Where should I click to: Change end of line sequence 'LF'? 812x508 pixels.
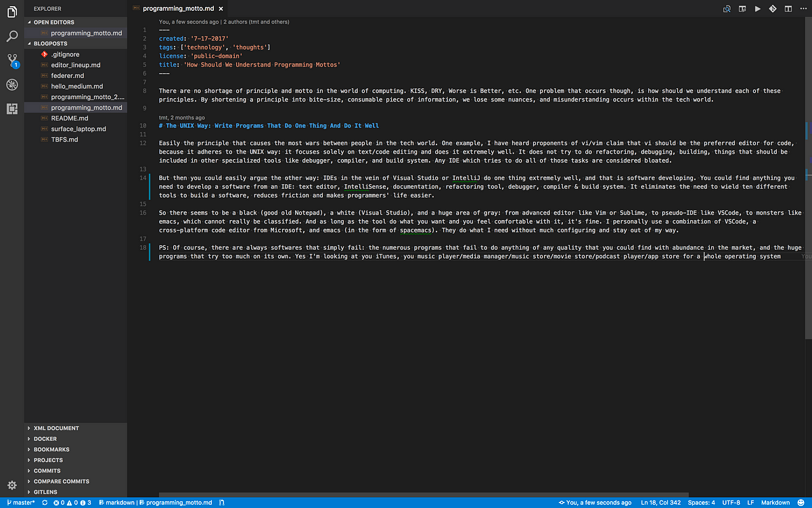pos(751,503)
